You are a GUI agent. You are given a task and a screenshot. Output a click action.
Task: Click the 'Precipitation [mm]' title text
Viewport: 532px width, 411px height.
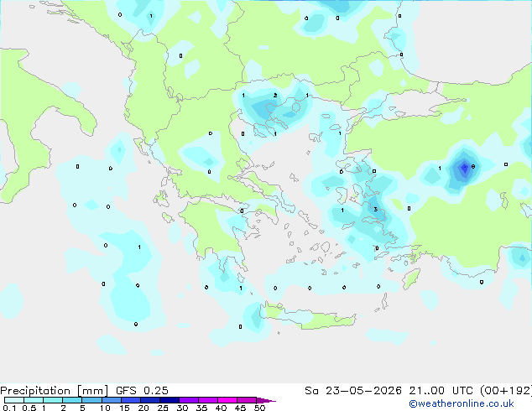pos(54,391)
